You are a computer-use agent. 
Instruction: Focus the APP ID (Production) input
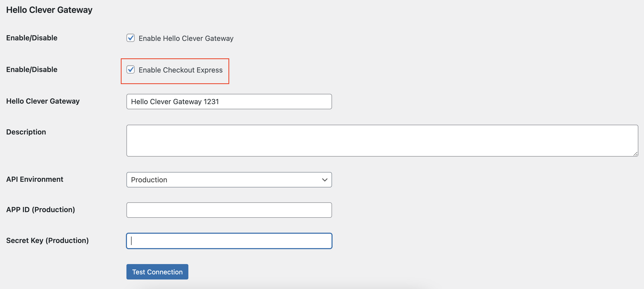[229, 210]
